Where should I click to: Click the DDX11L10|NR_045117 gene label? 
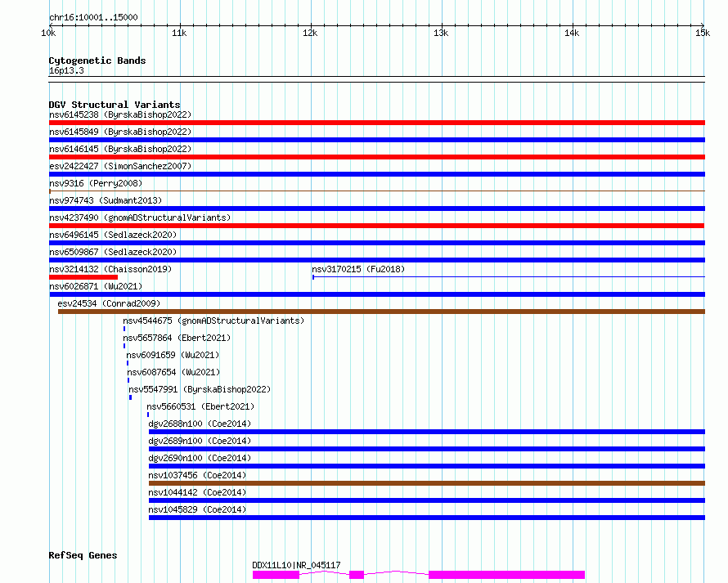coord(296,565)
